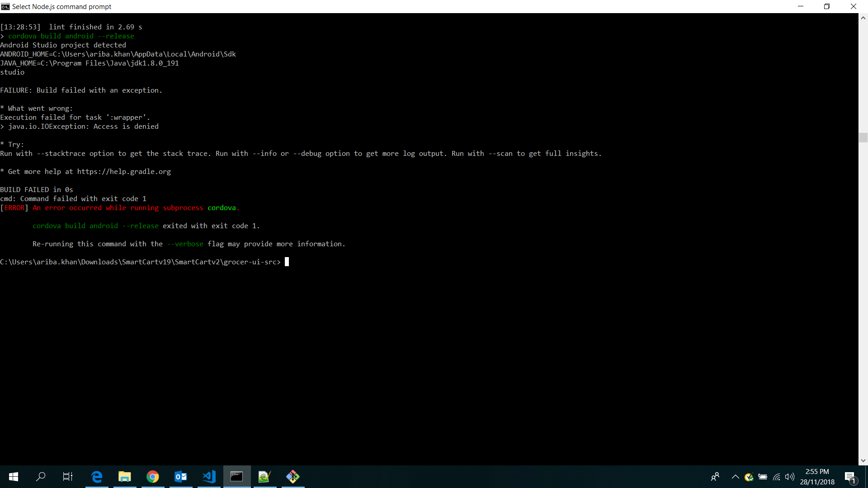Viewport: 868px width, 488px height.
Task: Click 'cmd: Command failed with exit code 1'
Action: [73, 199]
